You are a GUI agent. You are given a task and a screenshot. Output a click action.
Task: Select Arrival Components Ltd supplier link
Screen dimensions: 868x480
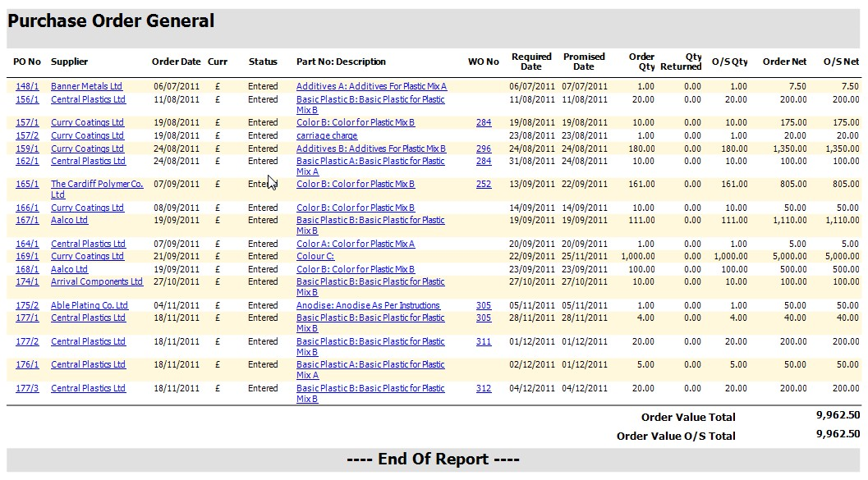[x=96, y=281]
